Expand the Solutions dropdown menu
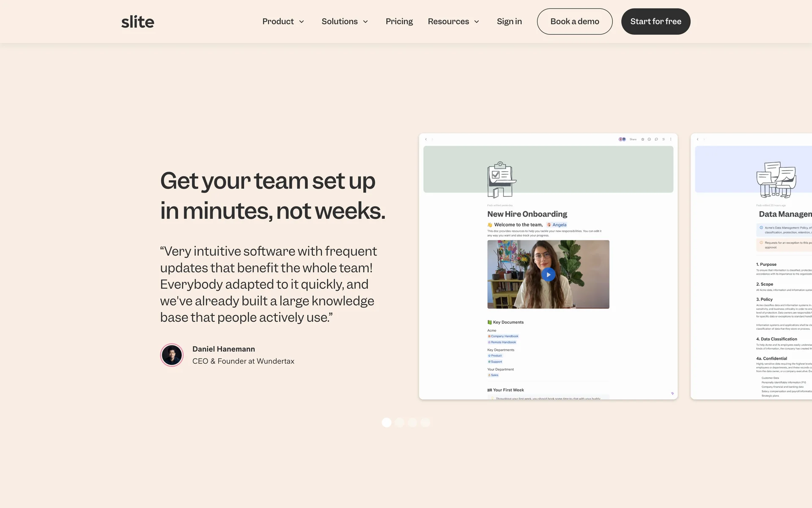 345,22
